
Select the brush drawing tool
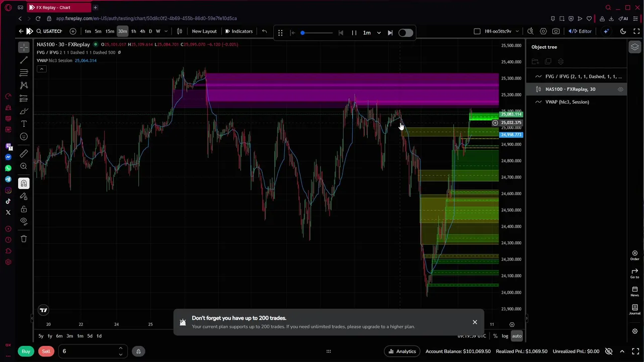pos(24,111)
